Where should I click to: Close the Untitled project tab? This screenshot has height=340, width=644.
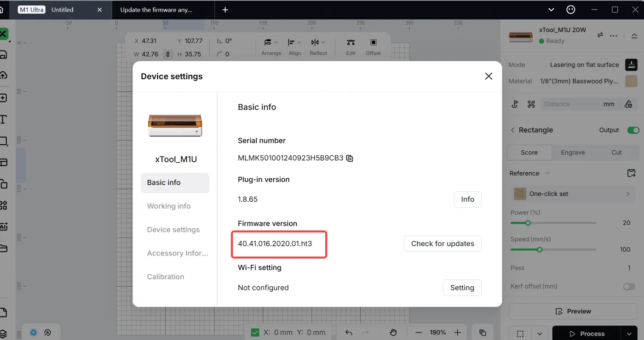pyautogui.click(x=101, y=10)
